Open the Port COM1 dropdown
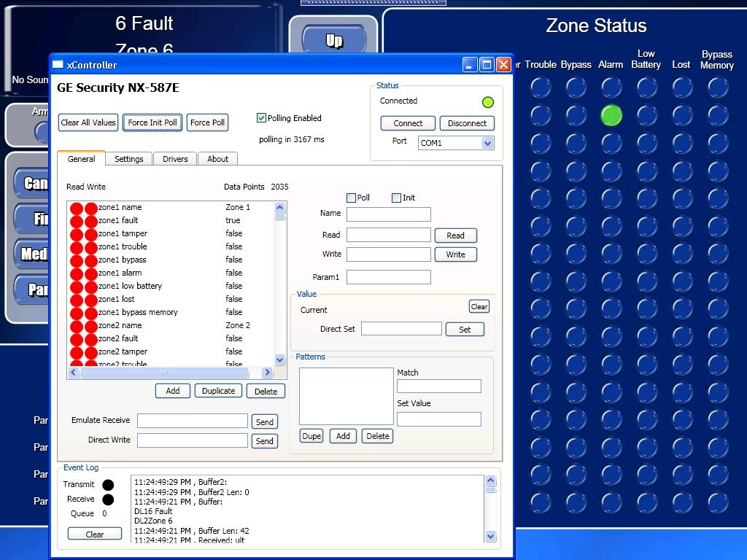Viewport: 747px width, 560px height. pyautogui.click(x=487, y=143)
